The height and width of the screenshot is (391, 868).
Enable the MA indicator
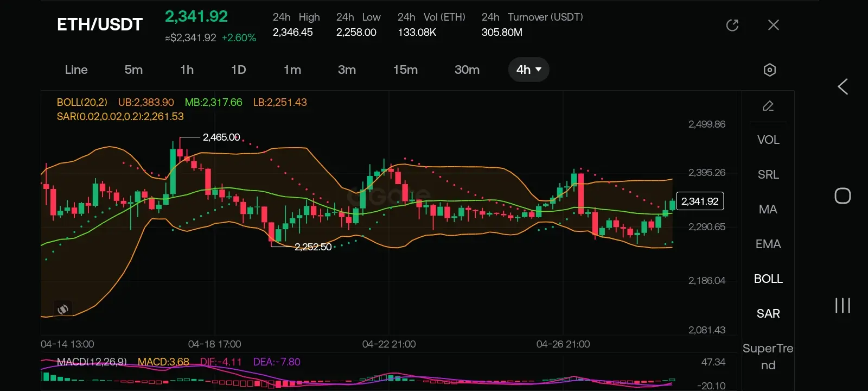pos(768,209)
